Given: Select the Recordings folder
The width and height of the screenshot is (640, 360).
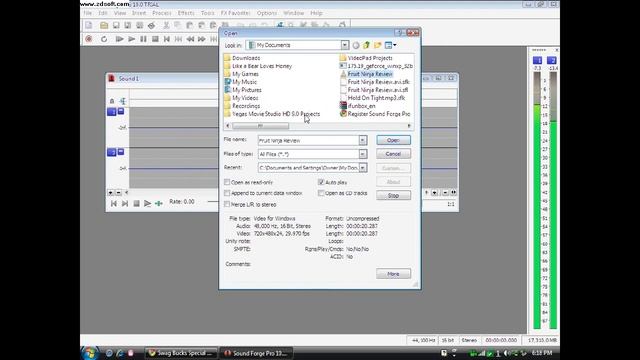Looking at the screenshot, I should pos(242,106).
